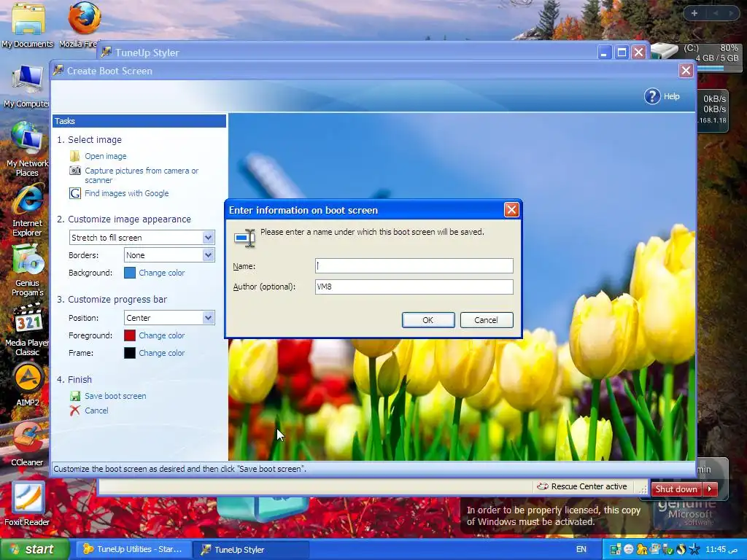Open My Documents desktop icon
The height and width of the screenshot is (560, 747).
27,24
